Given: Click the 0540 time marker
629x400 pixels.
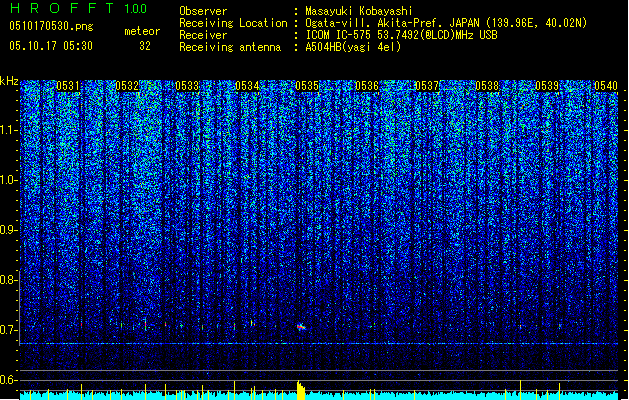Looking at the screenshot, I should point(606,86).
